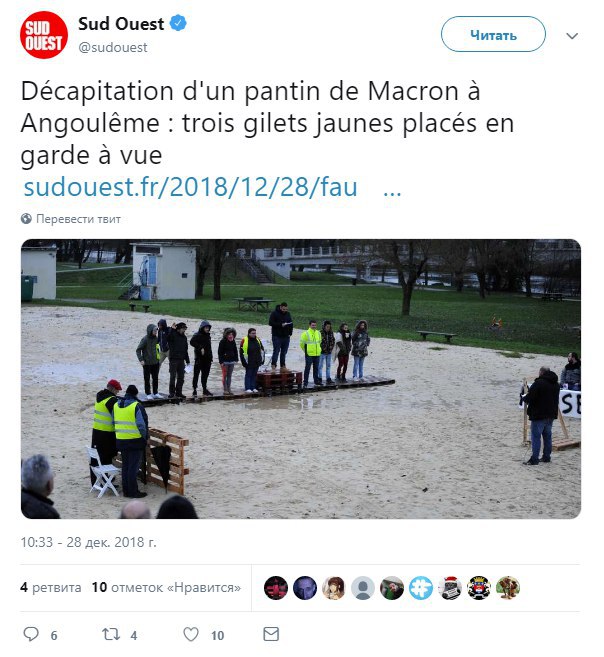The image size is (604, 657).
Task: Like the tweet with heart icon
Action: coord(191,634)
